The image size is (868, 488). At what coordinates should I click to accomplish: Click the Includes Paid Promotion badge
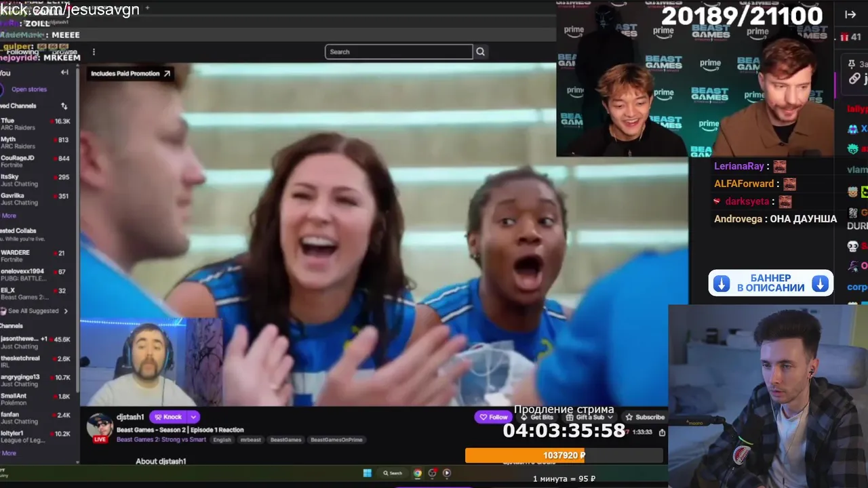pyautogui.click(x=131, y=73)
